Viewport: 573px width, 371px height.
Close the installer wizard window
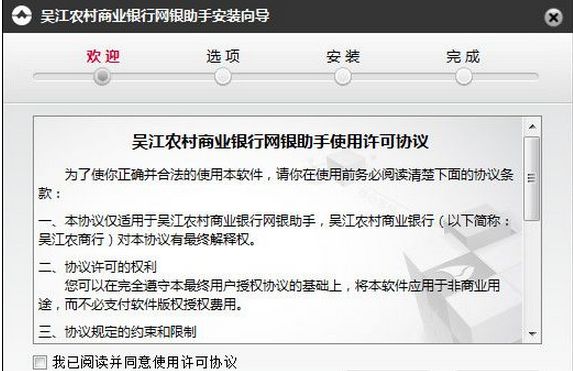pyautogui.click(x=553, y=17)
